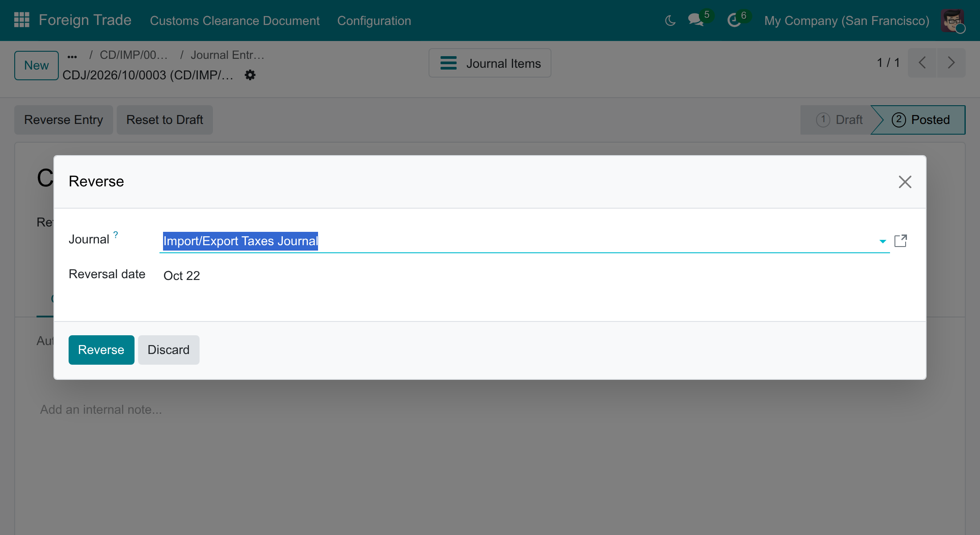Go to next record arrow
The width and height of the screenshot is (980, 535).
[x=951, y=63]
